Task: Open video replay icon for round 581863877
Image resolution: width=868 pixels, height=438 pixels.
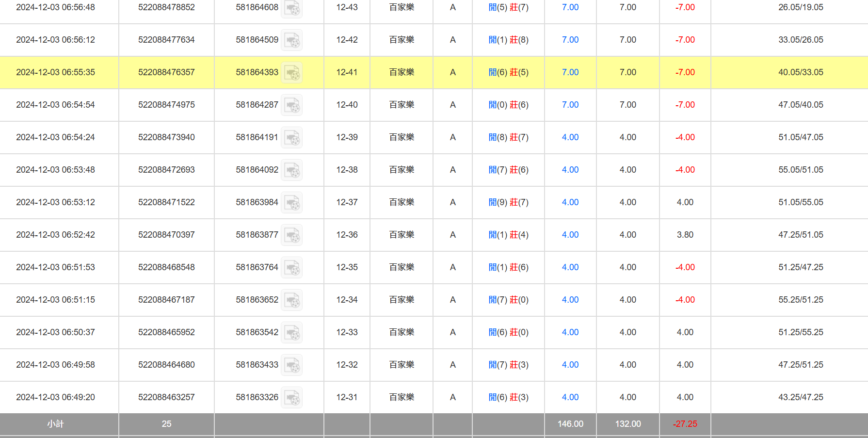Action: tap(292, 235)
